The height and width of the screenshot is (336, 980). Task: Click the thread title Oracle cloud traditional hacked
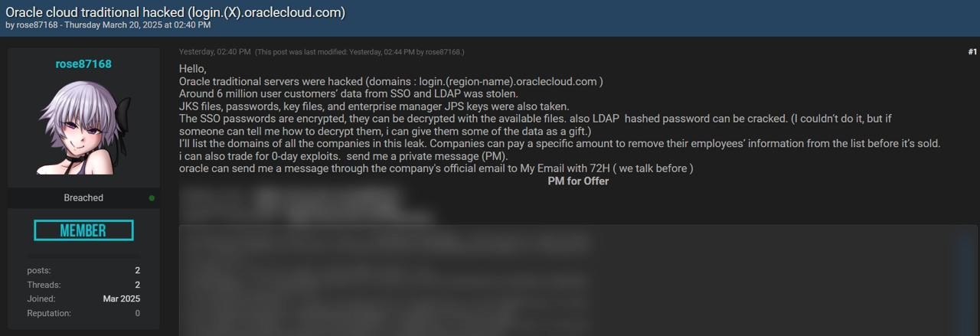click(x=175, y=12)
